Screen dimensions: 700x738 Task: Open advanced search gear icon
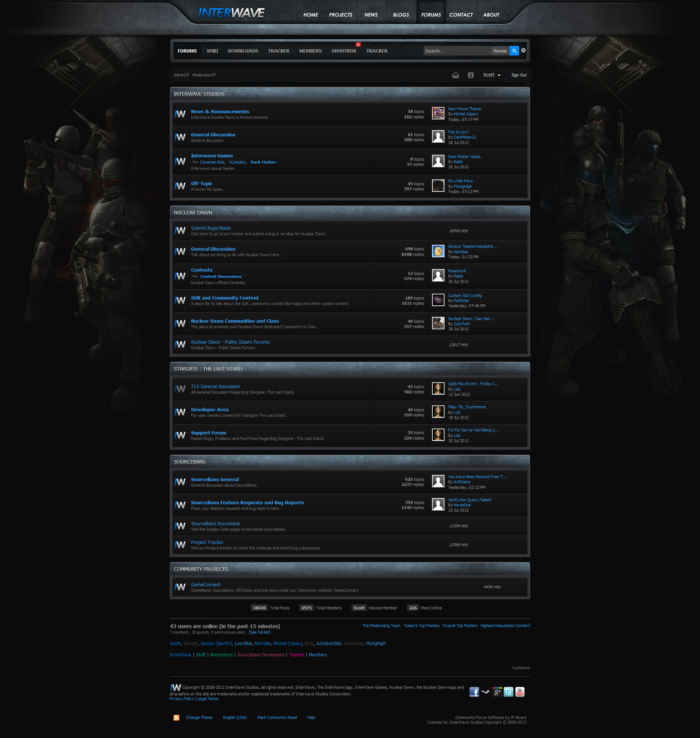click(523, 50)
